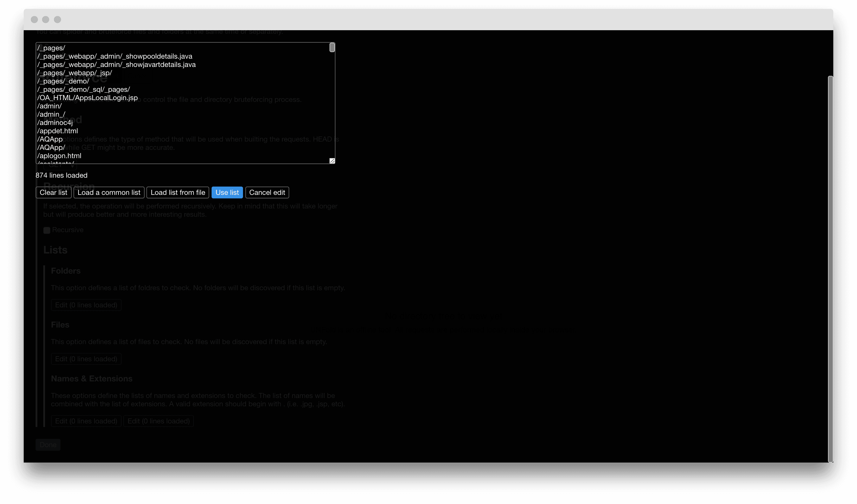Select the /appdet.html line
This screenshot has width=857, height=504.
pos(57,131)
